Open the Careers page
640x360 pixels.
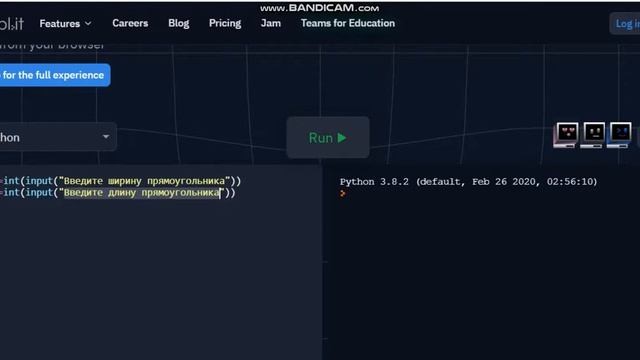point(130,23)
